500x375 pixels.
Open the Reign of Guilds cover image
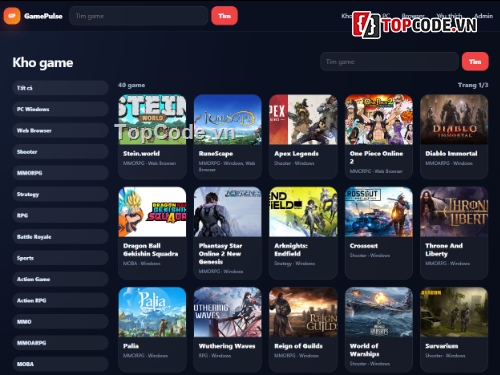pos(303,312)
